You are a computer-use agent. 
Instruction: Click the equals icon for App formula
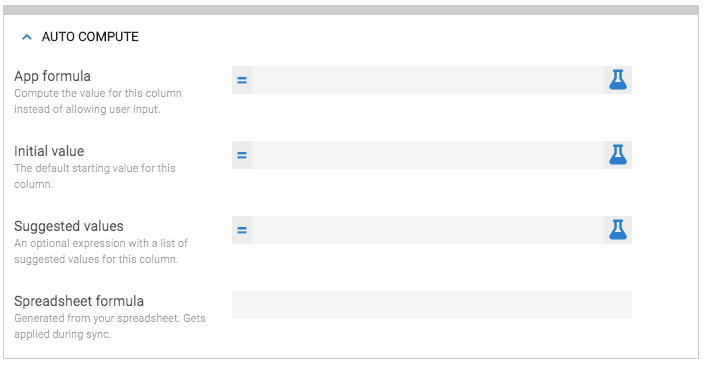point(242,80)
